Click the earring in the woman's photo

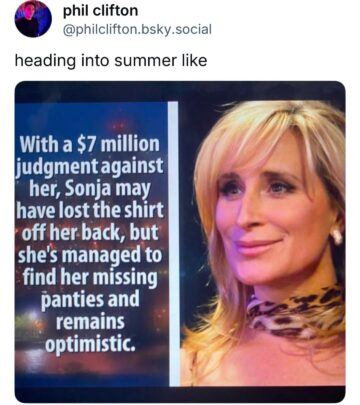click(x=336, y=234)
